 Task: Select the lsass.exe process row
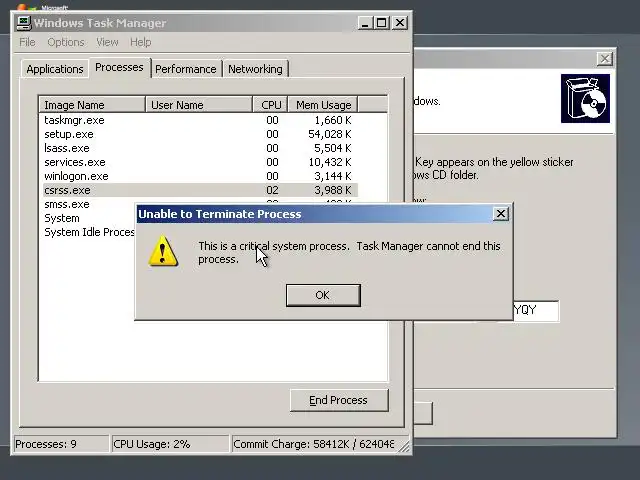pyautogui.click(x=200, y=148)
